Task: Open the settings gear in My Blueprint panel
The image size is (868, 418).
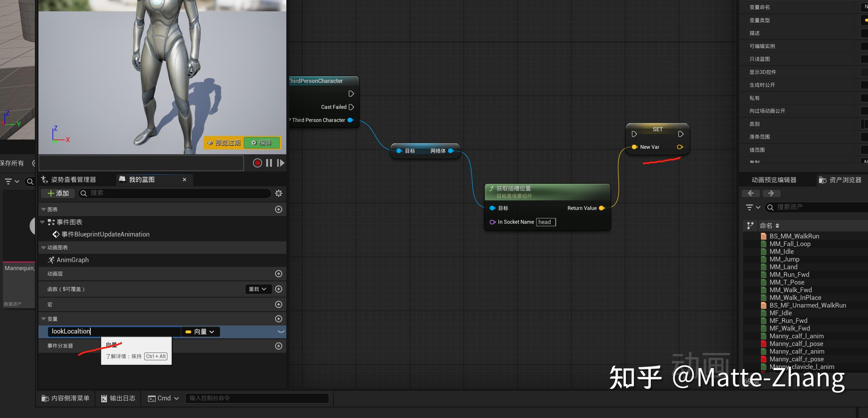Action: 278,193
